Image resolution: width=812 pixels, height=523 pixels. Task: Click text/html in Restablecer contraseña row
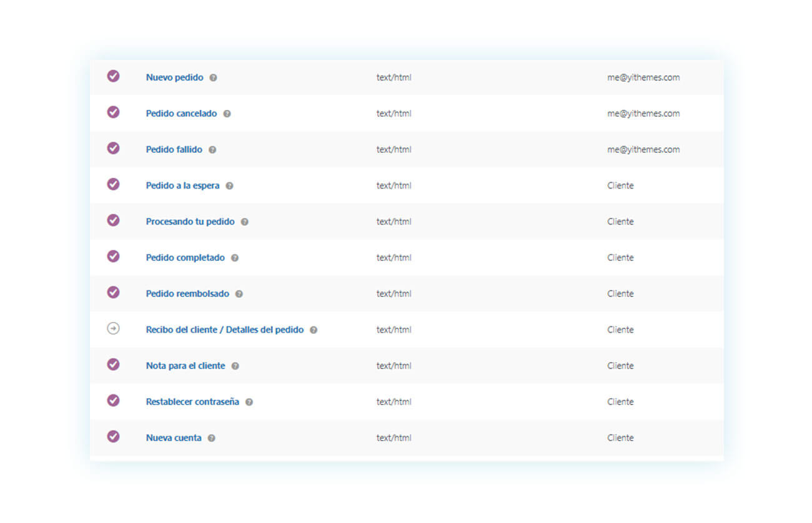[394, 402]
